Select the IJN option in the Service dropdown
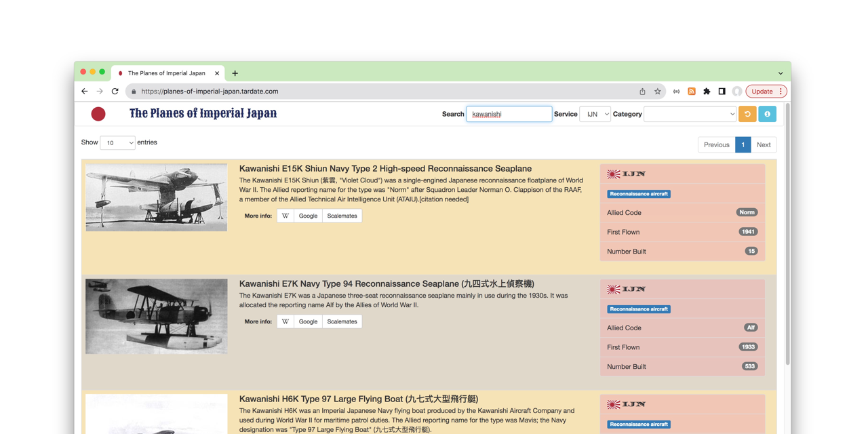 595,114
